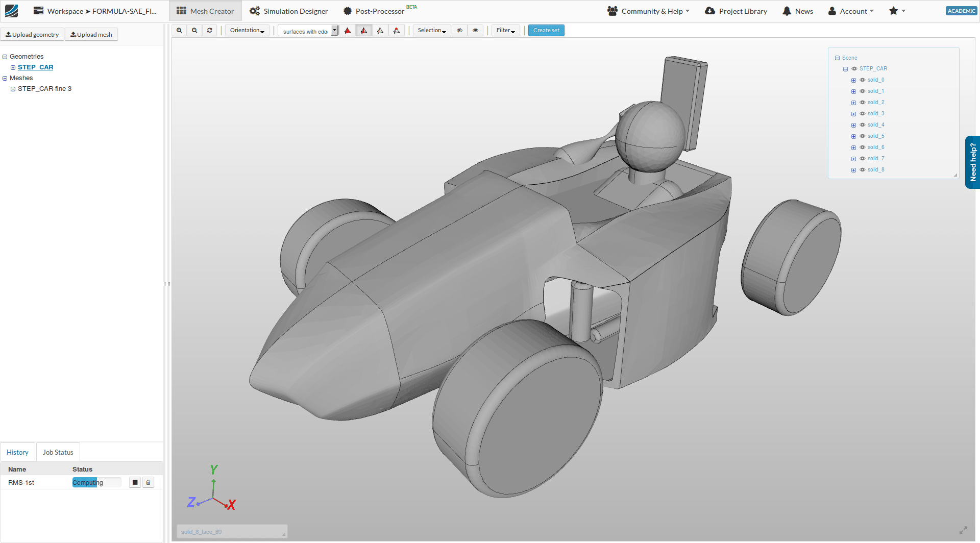The width and height of the screenshot is (980, 543).
Task: Toggle visibility of STEP_CAR in scene
Action: click(854, 69)
